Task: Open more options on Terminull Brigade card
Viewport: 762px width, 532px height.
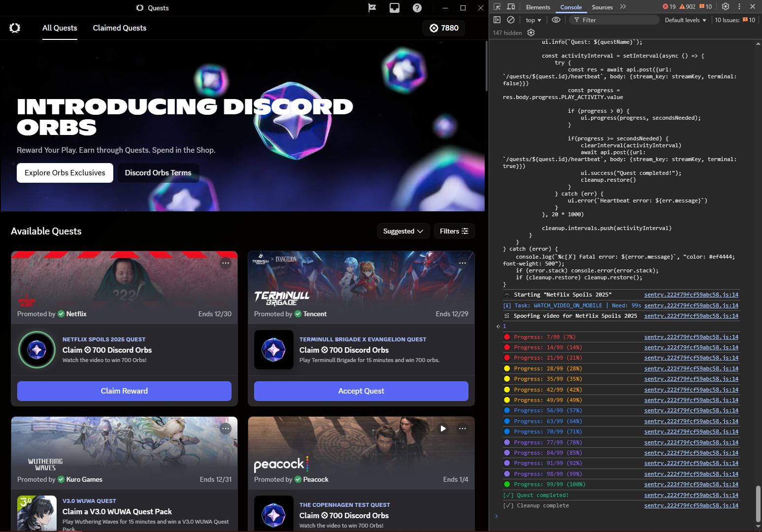Action: 463,263
